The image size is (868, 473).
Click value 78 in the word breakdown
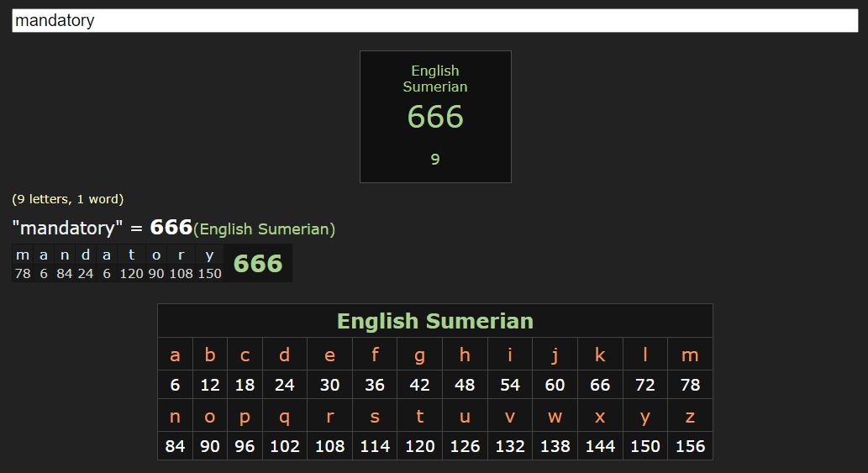tap(23, 273)
